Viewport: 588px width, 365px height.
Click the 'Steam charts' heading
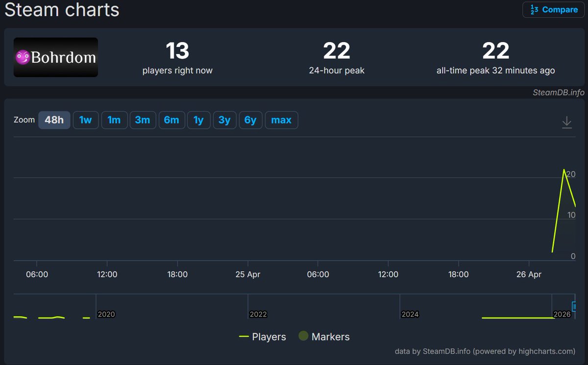point(62,10)
